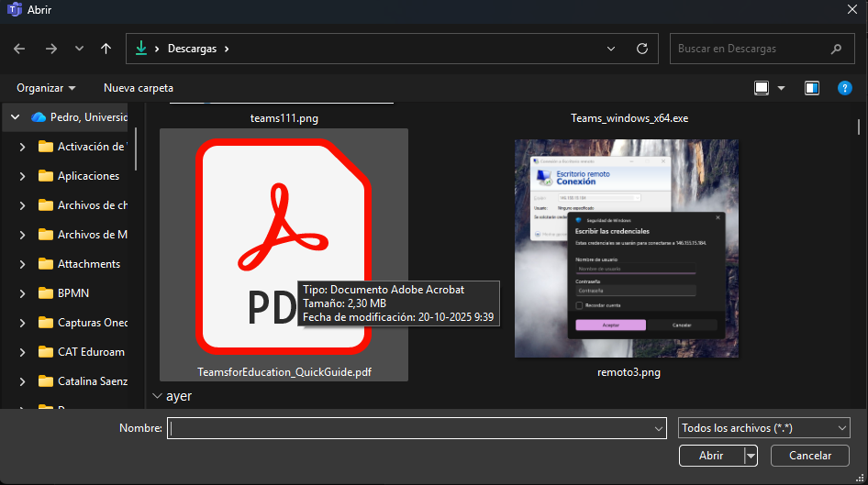Open the Organizar menu

tap(46, 88)
